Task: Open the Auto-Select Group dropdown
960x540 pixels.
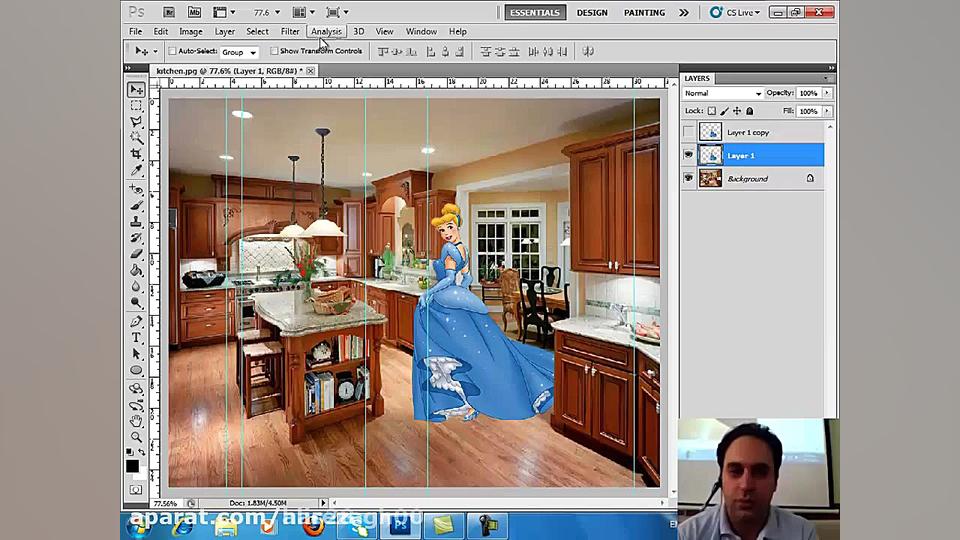Action: pos(239,52)
